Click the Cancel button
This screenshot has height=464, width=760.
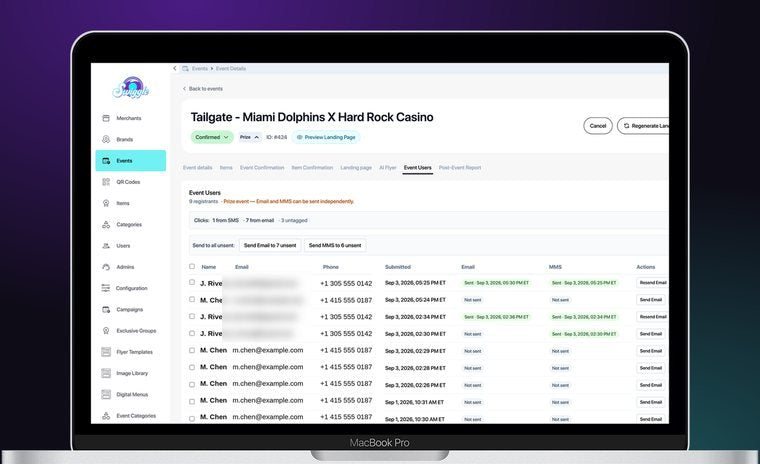[x=598, y=126]
